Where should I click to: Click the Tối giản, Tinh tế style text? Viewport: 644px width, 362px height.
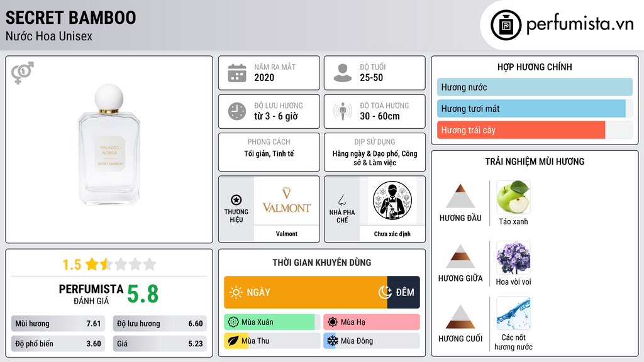(x=269, y=153)
